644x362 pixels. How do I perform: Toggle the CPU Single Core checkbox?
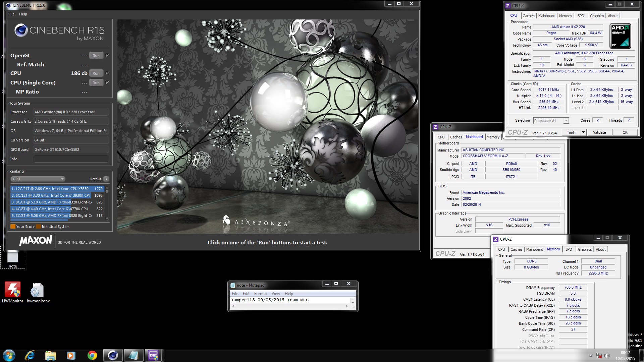(107, 82)
